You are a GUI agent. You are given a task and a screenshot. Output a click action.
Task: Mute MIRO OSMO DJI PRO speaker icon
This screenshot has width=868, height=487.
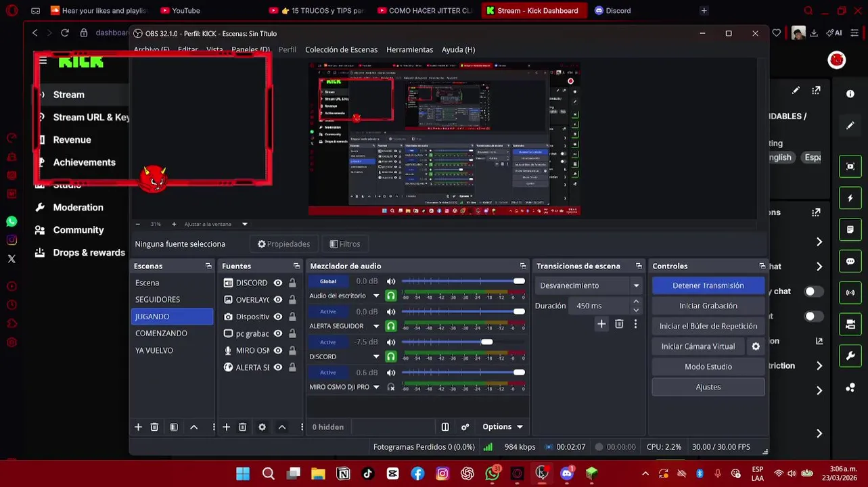click(x=391, y=373)
